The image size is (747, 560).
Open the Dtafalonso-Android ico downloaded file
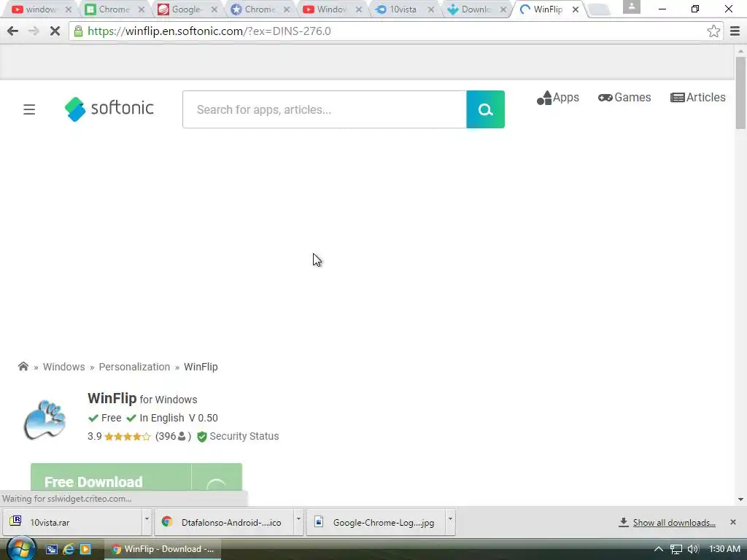pyautogui.click(x=224, y=522)
